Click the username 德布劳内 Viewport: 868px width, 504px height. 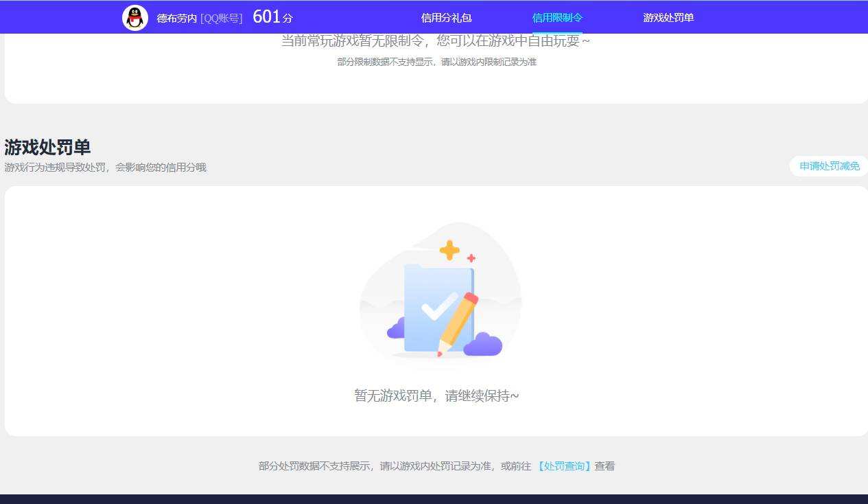point(177,19)
